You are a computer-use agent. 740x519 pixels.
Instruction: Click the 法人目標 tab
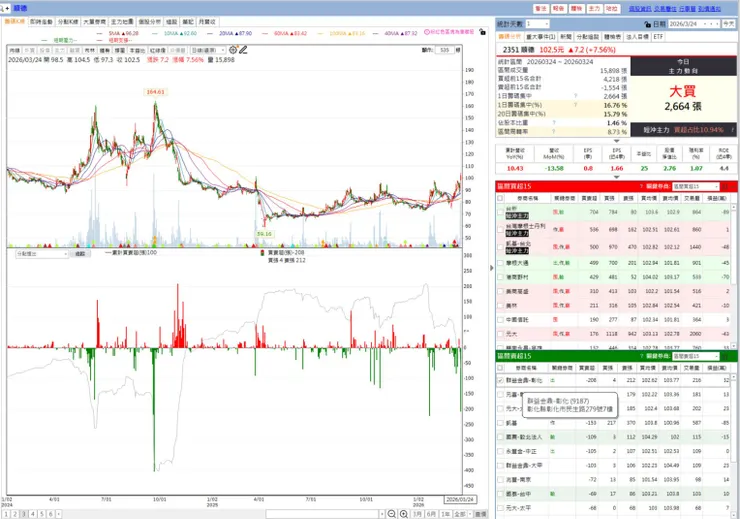(637, 36)
